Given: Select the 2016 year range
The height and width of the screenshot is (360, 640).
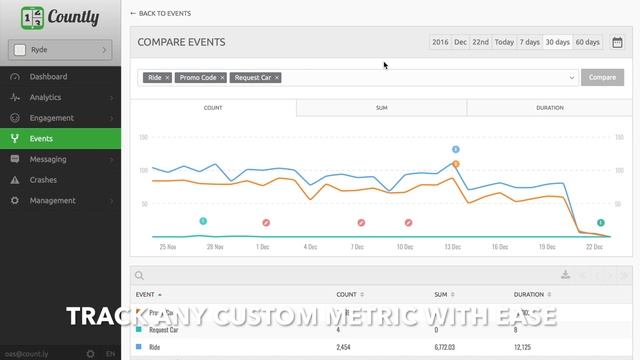Looking at the screenshot, I should click(x=440, y=42).
